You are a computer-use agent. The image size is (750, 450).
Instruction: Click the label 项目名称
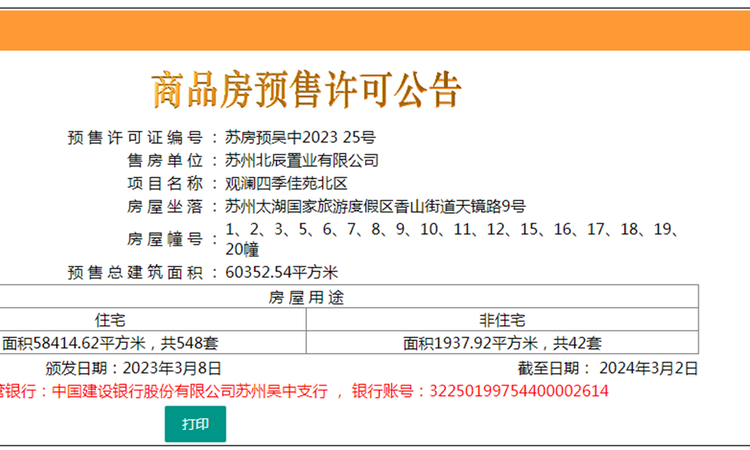coord(165,183)
